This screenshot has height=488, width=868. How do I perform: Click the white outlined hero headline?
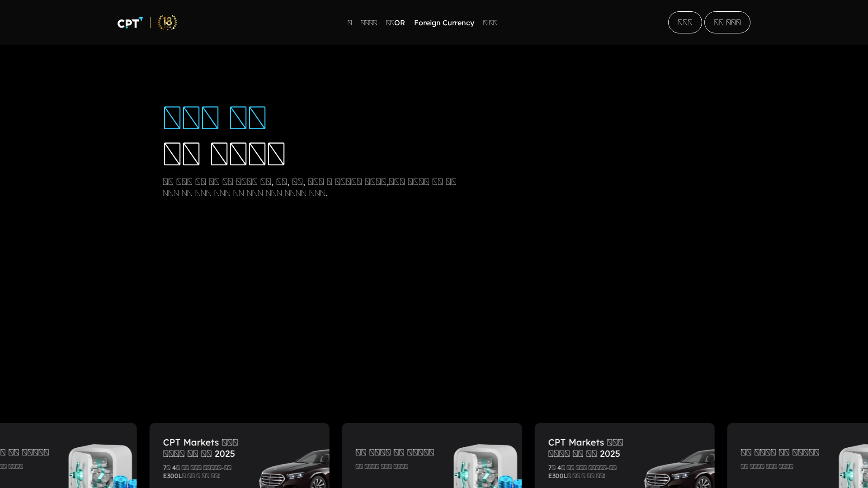point(224,154)
